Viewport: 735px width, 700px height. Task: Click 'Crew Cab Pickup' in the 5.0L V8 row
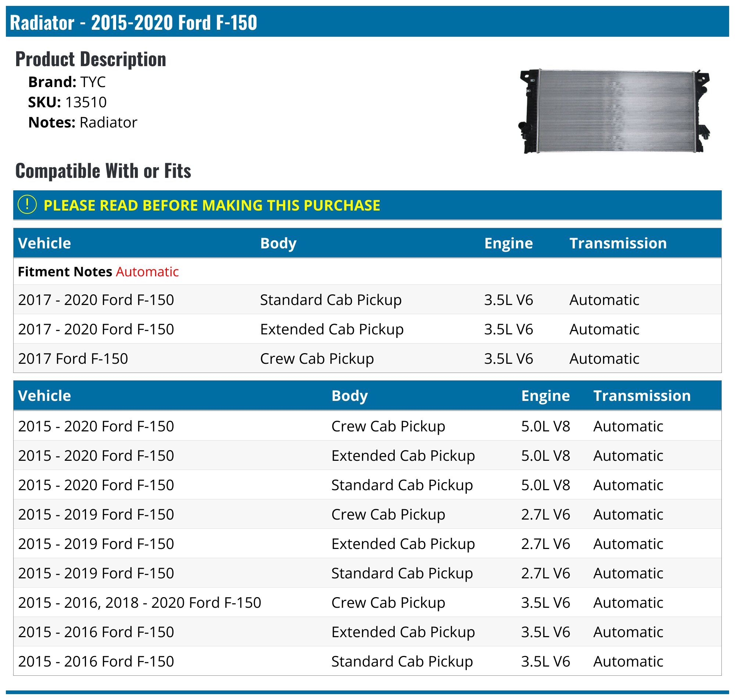point(388,426)
